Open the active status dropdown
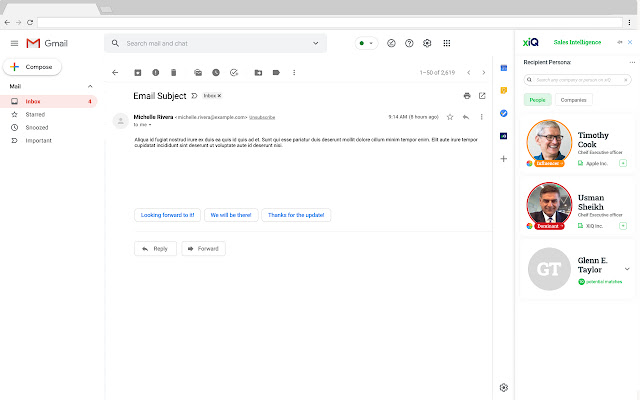Image resolution: width=640 pixels, height=400 pixels. (366, 43)
